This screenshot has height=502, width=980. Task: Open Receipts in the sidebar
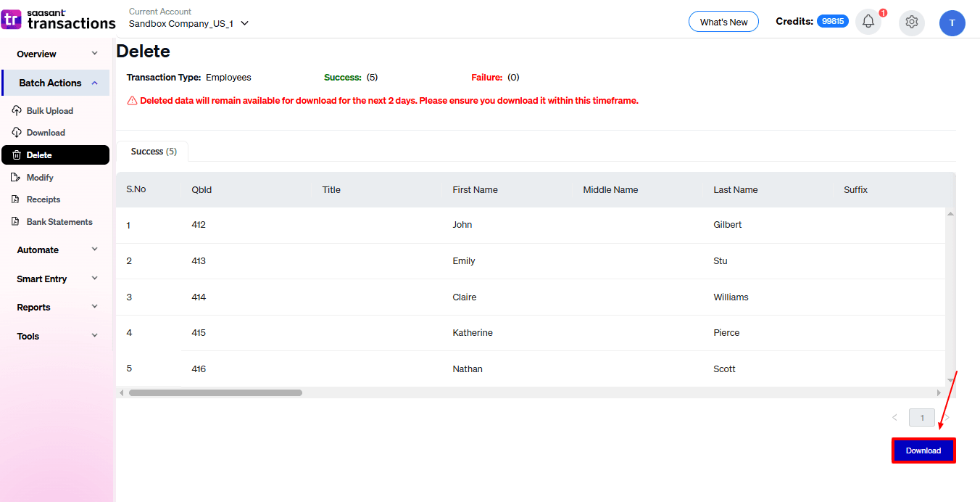pyautogui.click(x=43, y=199)
